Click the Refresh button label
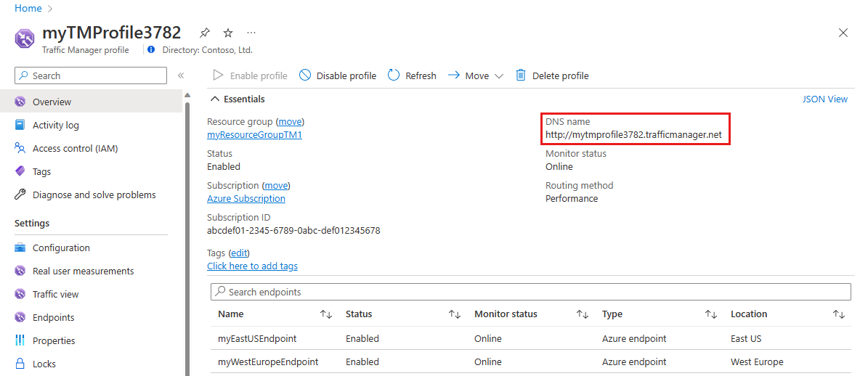The width and height of the screenshot is (868, 376). (x=421, y=75)
